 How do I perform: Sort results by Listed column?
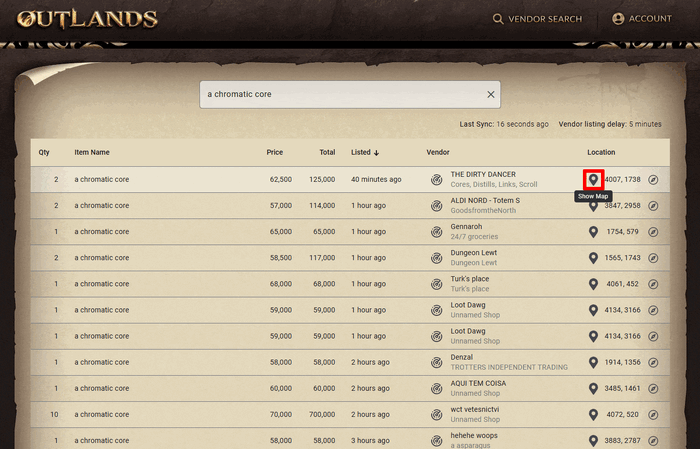(x=365, y=153)
